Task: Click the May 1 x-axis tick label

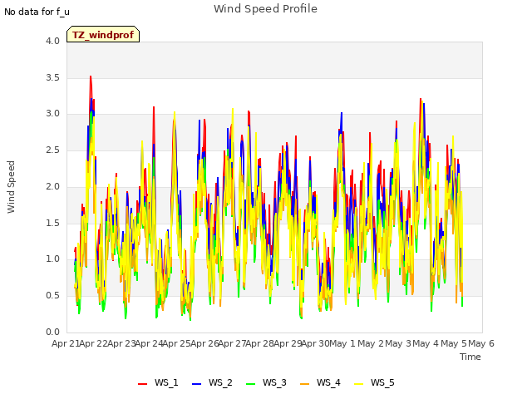Action: [x=342, y=343]
